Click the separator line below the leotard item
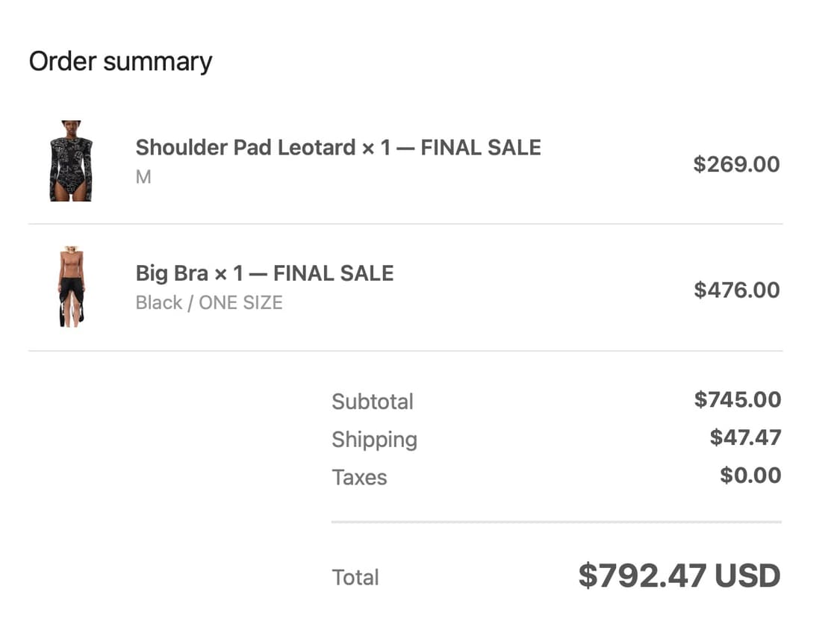840x633 pixels. pos(405,224)
